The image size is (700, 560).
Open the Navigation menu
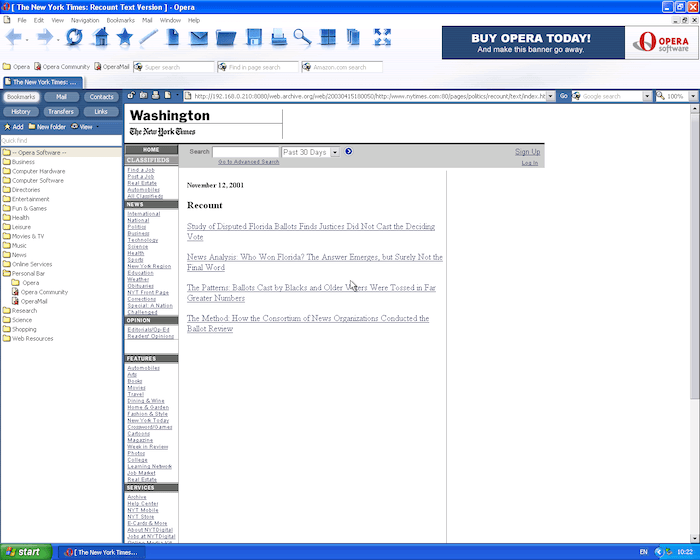[85, 20]
